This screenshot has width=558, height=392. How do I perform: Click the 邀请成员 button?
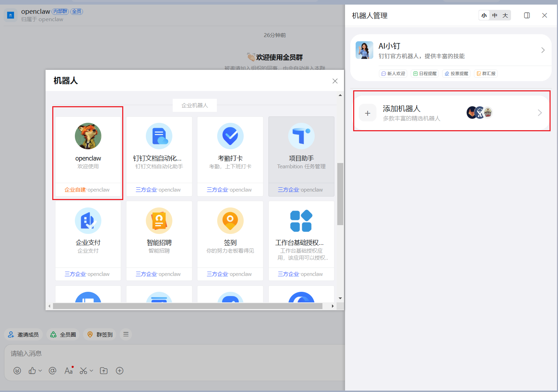tap(23, 334)
